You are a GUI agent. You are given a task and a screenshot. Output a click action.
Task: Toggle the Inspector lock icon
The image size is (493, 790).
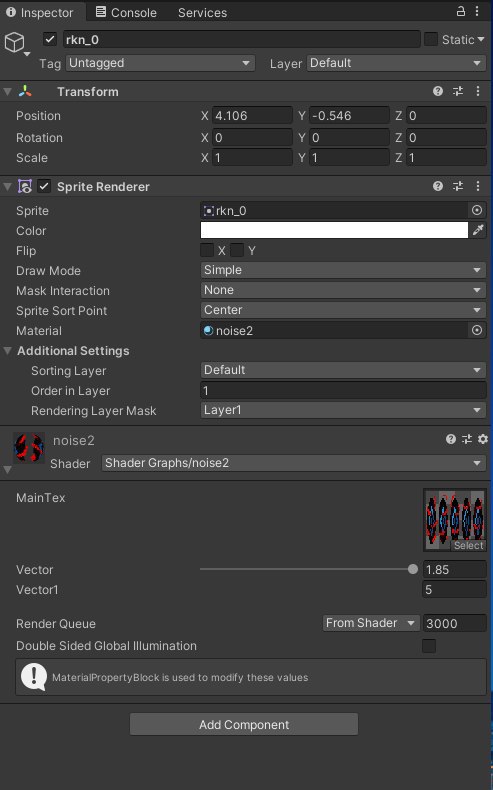coord(460,11)
